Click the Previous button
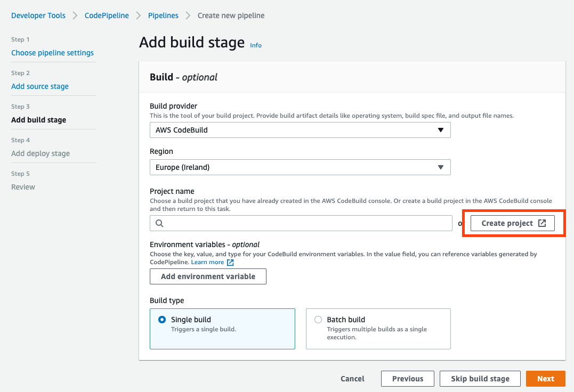This screenshot has width=574, height=392. click(x=407, y=379)
